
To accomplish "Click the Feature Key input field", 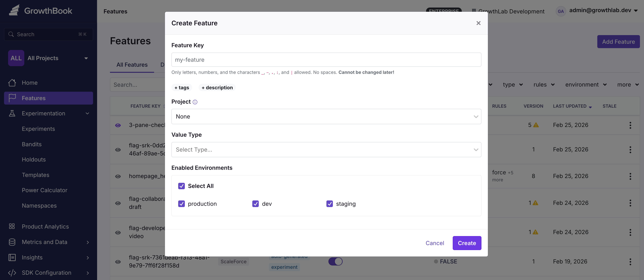I will 326,60.
